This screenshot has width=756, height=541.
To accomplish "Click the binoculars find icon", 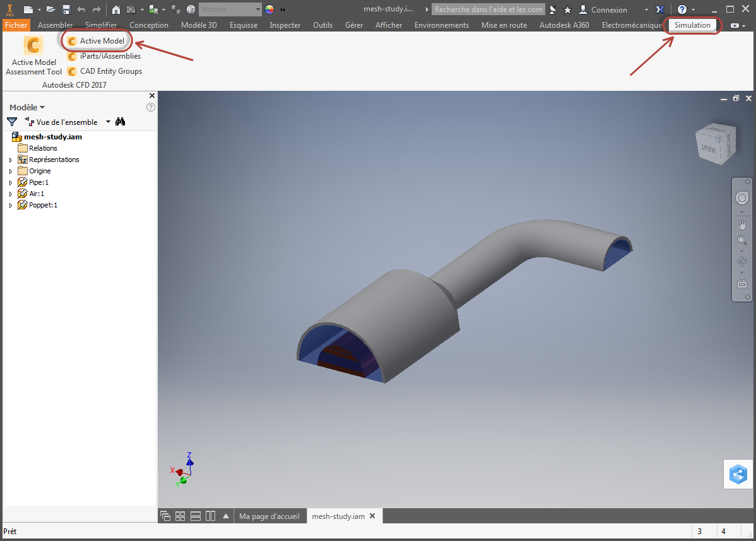I will click(x=120, y=122).
